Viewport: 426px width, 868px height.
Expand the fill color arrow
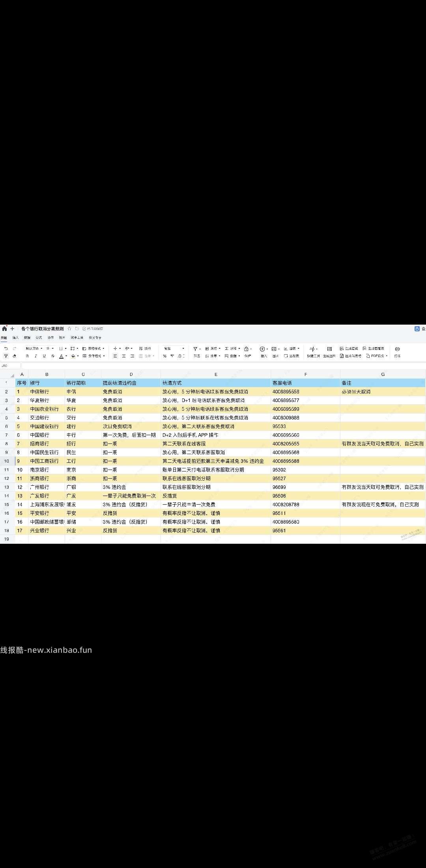click(x=78, y=356)
